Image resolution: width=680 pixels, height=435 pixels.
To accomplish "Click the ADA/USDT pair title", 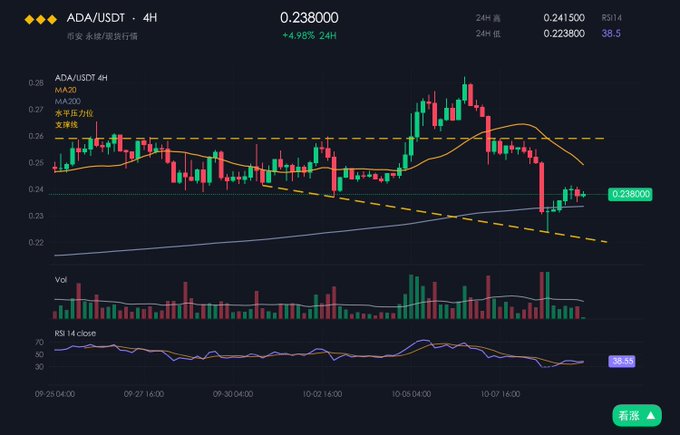I will click(x=96, y=18).
